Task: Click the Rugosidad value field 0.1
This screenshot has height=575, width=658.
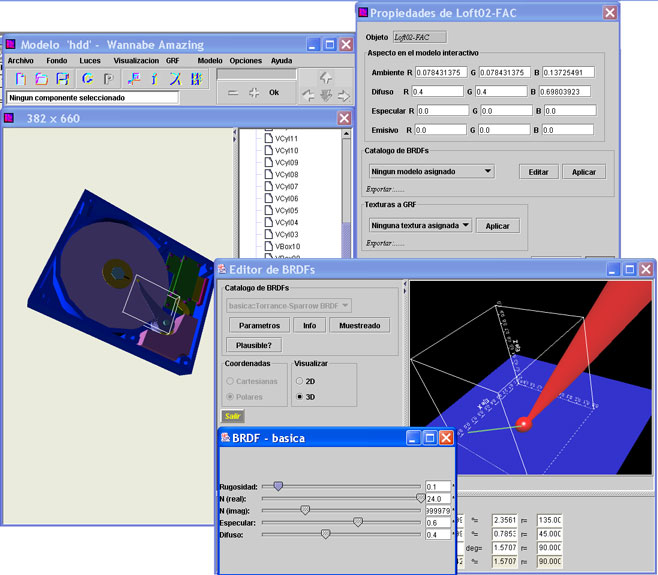Action: [438, 486]
